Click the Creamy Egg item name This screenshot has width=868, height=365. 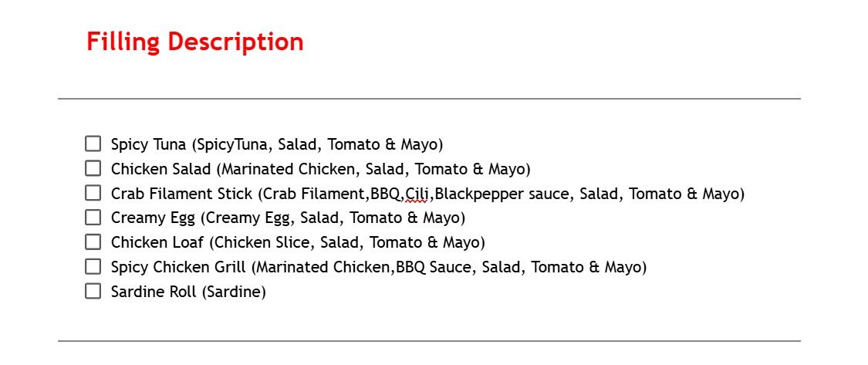pyautogui.click(x=153, y=218)
